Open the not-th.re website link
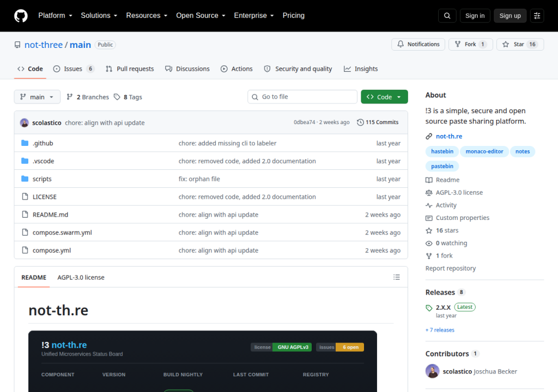Image resolution: width=558 pixels, height=392 pixels. click(x=449, y=136)
